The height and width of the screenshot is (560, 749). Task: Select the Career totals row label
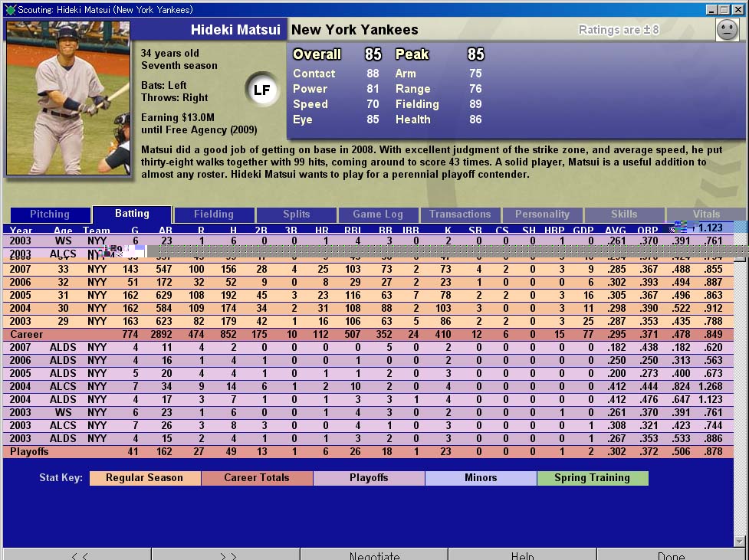click(x=27, y=334)
